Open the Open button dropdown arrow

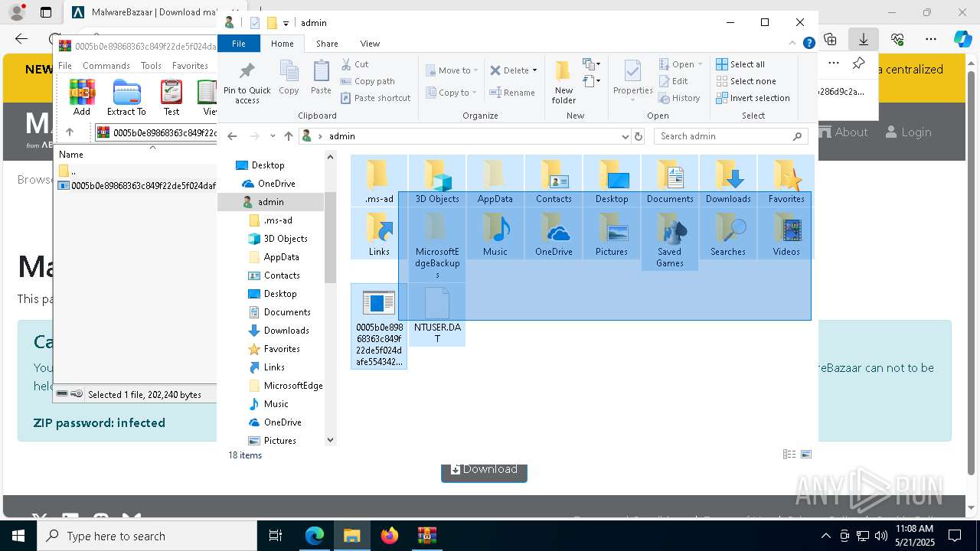coord(701,64)
